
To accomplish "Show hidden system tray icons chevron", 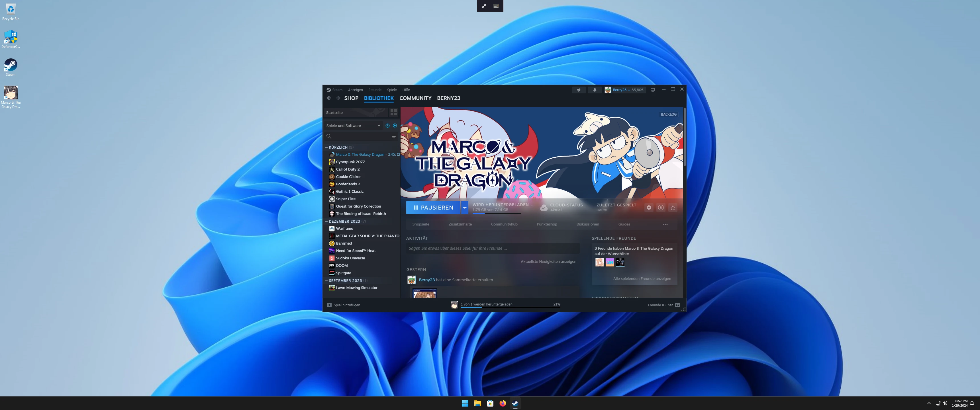I will [x=929, y=403].
